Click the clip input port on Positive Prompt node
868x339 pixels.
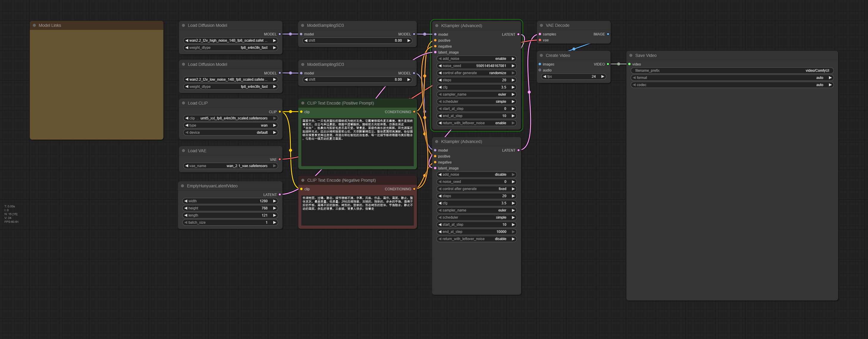tap(301, 112)
